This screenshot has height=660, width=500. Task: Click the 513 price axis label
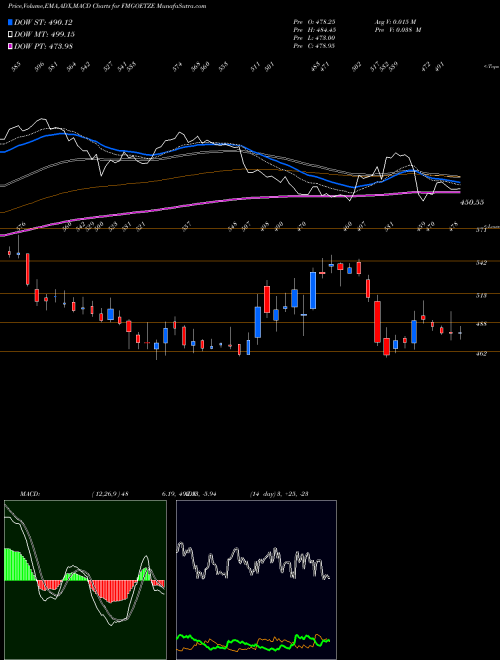tap(481, 295)
